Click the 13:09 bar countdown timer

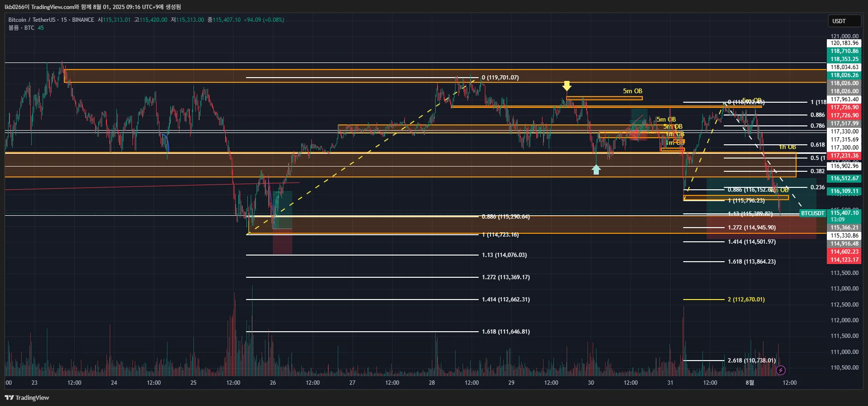coord(838,220)
